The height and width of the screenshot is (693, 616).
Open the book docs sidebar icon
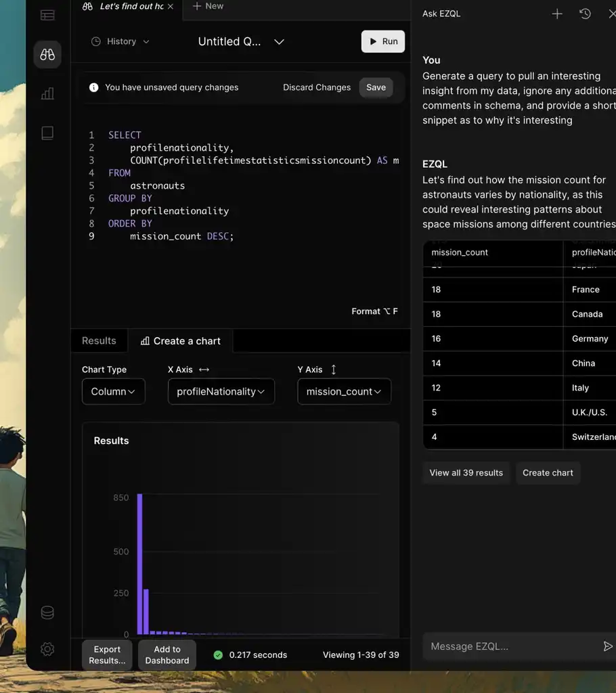pyautogui.click(x=47, y=133)
